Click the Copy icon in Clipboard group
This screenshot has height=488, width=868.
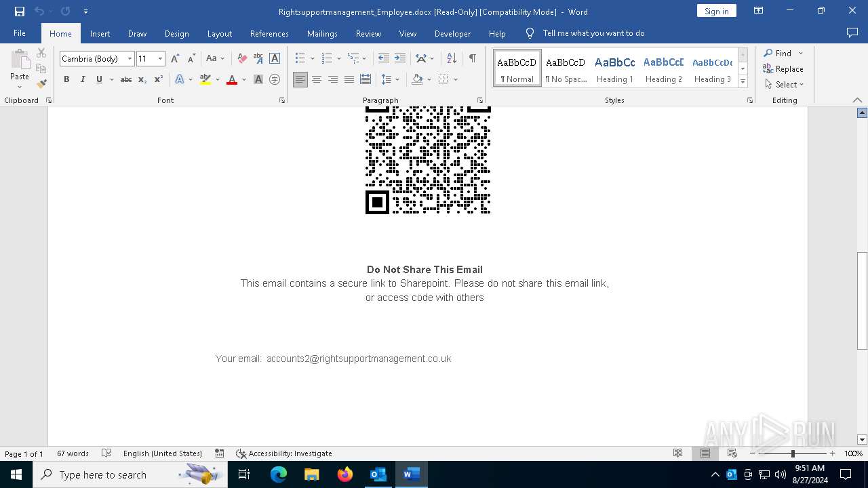coord(41,68)
